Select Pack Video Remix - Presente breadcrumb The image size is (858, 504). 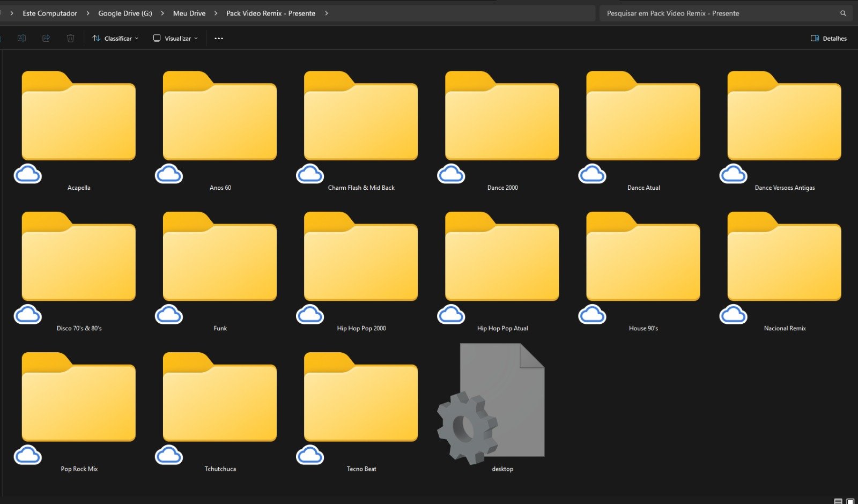[x=270, y=13]
